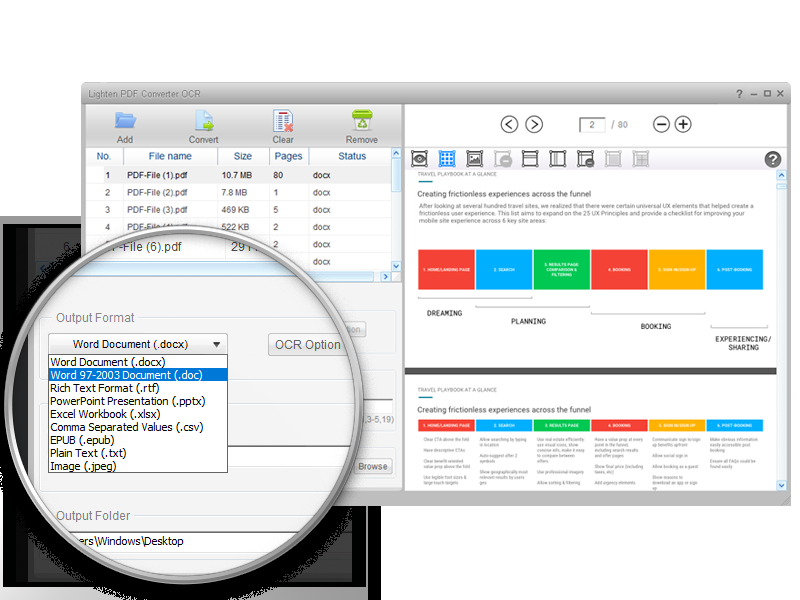The height and width of the screenshot is (600, 800).
Task: Go to previous page arrow
Action: click(x=509, y=124)
